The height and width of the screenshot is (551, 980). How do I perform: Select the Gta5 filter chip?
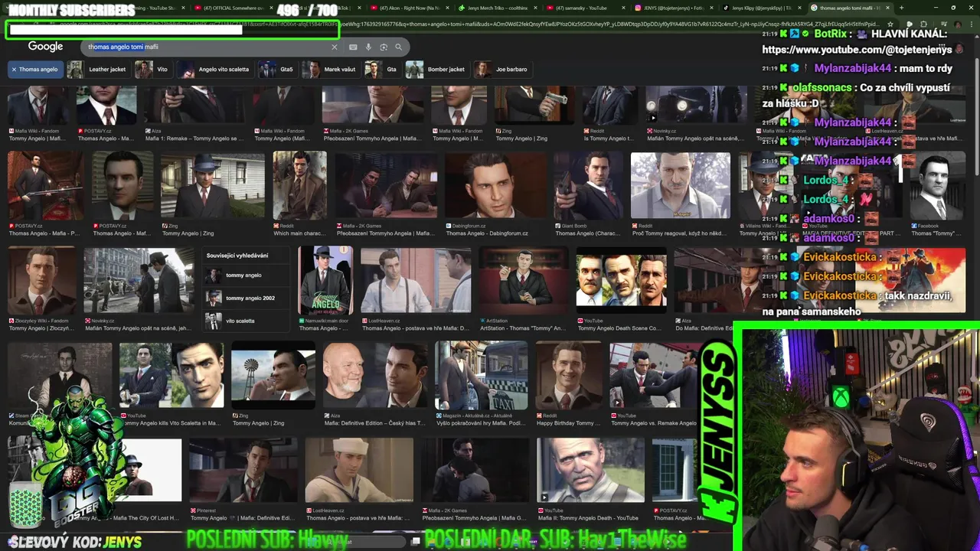tap(277, 70)
